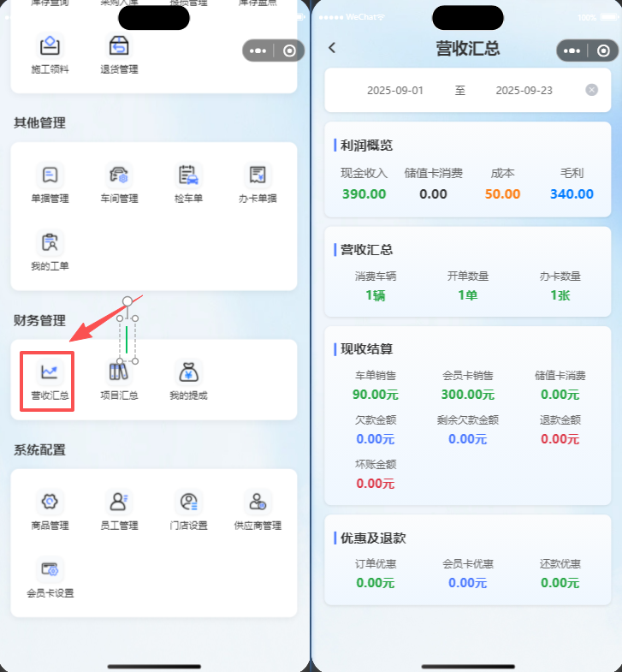Screen dimensions: 622x672
Task: Click 现收结算 card heading
Action: [x=366, y=349]
